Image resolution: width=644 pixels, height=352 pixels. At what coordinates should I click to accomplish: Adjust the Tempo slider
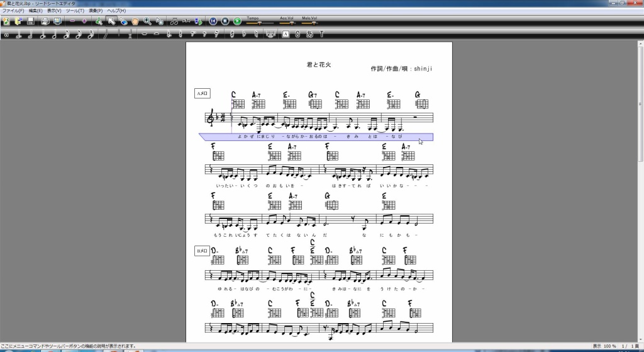[258, 23]
